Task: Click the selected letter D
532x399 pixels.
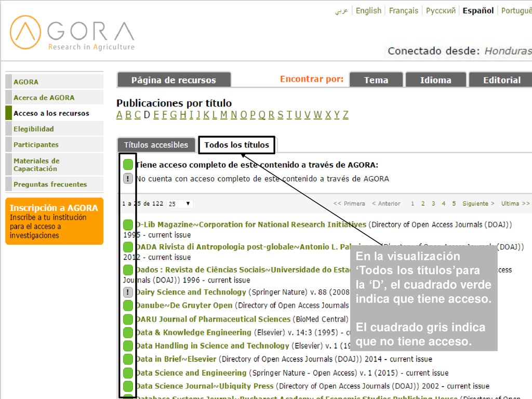Action: (147, 115)
